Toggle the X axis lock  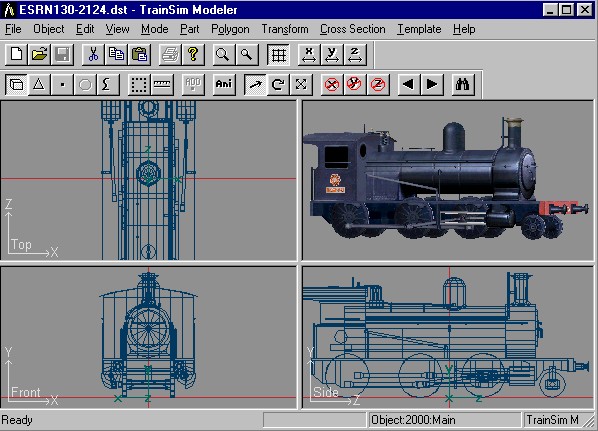(332, 84)
